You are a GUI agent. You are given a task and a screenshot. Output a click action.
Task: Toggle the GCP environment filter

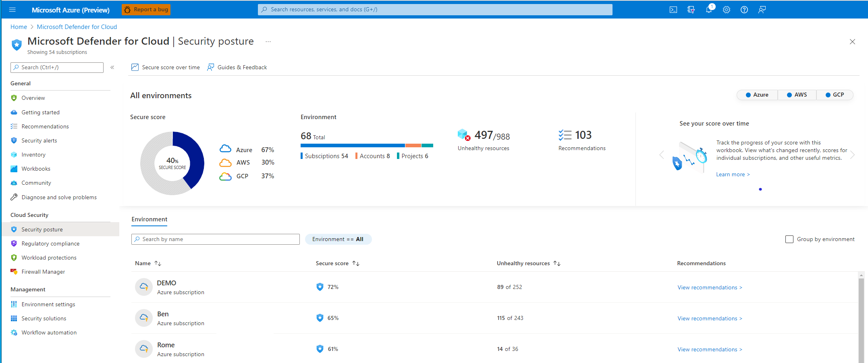[835, 95]
